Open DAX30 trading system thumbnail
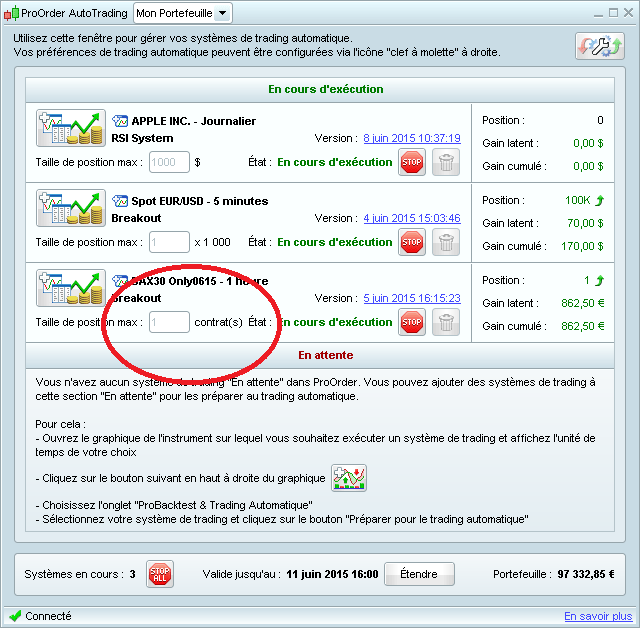Viewport: 640px width, 628px height. click(71, 288)
